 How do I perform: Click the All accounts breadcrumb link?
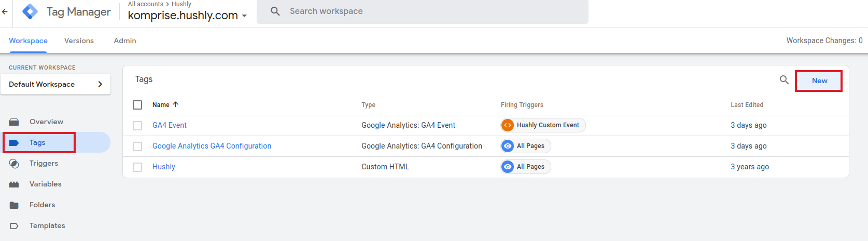click(146, 4)
